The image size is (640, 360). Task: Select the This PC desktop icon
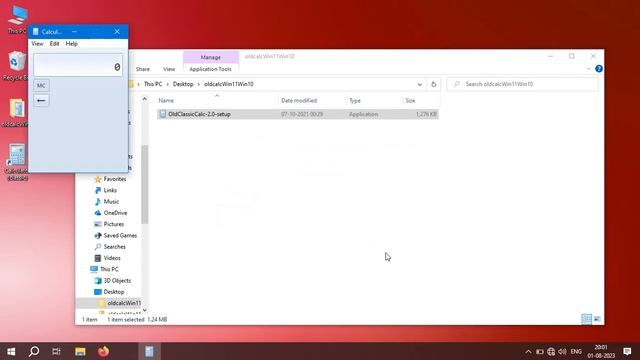tap(17, 19)
